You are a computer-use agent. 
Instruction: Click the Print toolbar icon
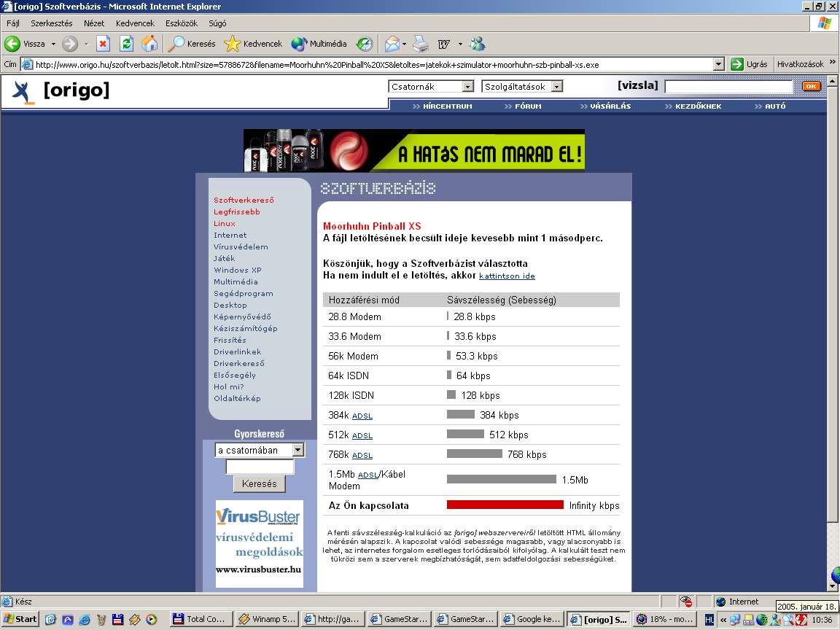(x=421, y=44)
